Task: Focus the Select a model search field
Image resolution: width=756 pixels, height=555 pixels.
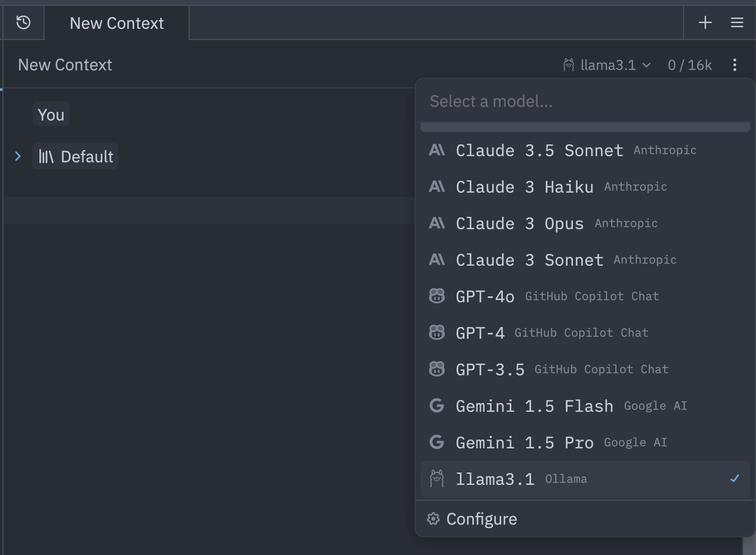Action: pyautogui.click(x=585, y=101)
